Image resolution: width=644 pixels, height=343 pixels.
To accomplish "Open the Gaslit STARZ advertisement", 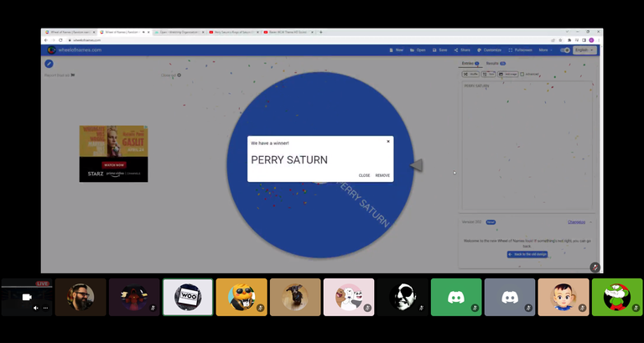I will [x=114, y=153].
